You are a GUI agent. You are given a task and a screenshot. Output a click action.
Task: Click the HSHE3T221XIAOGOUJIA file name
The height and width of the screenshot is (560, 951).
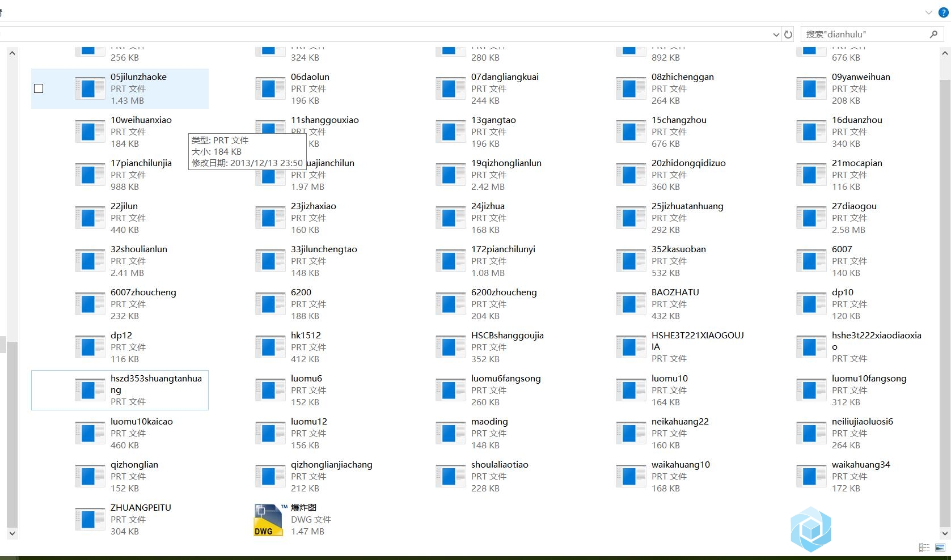pyautogui.click(x=698, y=341)
